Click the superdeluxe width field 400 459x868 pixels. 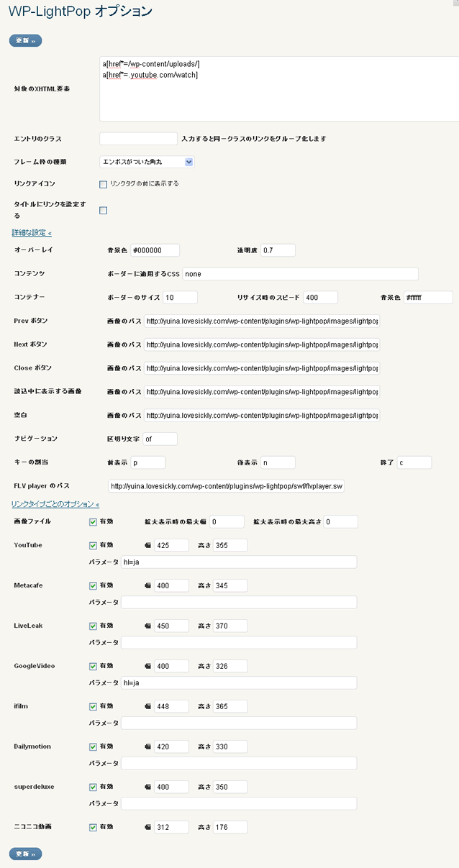(171, 787)
